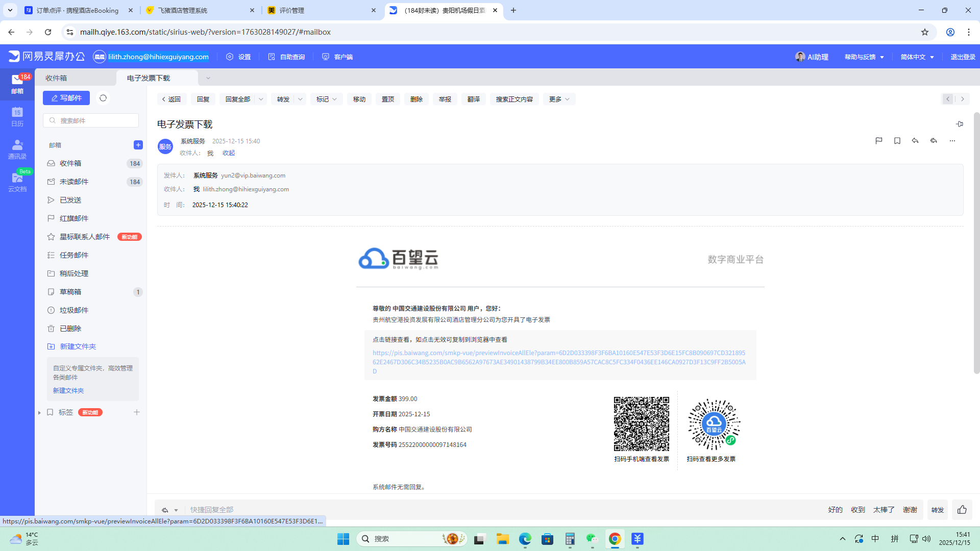Click the 写邮件 compose button

pos(66,98)
